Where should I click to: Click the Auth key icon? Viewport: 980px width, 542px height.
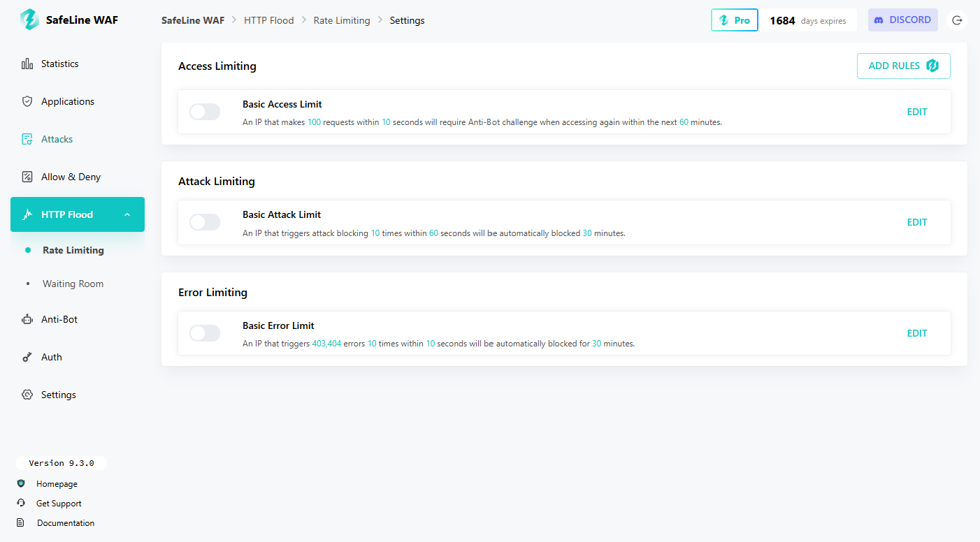(27, 357)
